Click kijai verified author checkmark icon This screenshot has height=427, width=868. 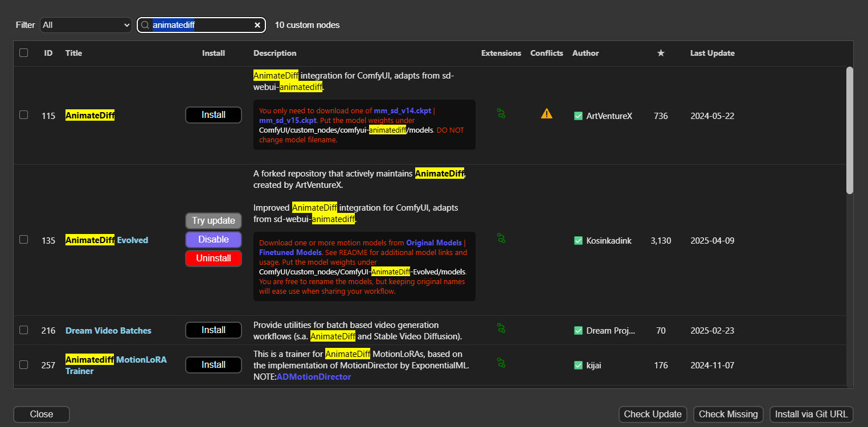[578, 365]
